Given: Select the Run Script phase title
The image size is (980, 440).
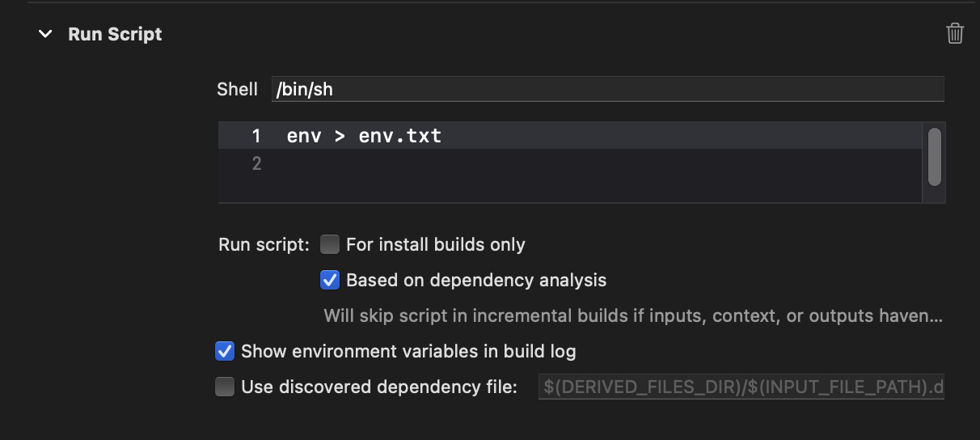Looking at the screenshot, I should click(115, 34).
